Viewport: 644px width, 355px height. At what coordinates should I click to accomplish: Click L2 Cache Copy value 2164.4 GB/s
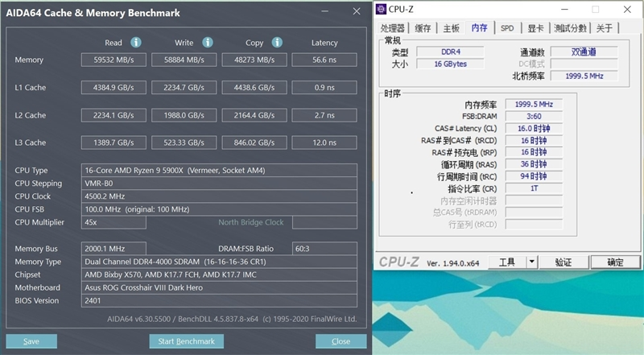254,115
